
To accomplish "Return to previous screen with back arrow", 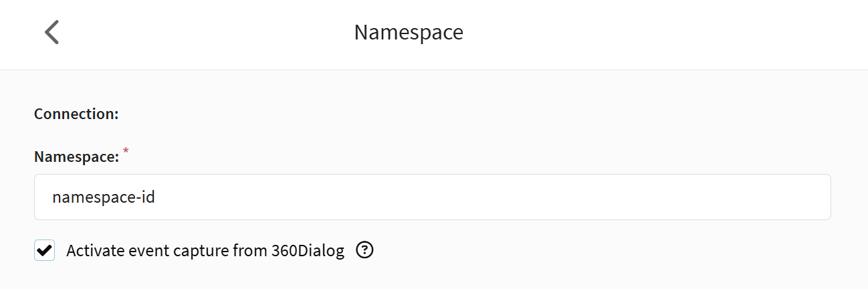I will pyautogui.click(x=51, y=32).
